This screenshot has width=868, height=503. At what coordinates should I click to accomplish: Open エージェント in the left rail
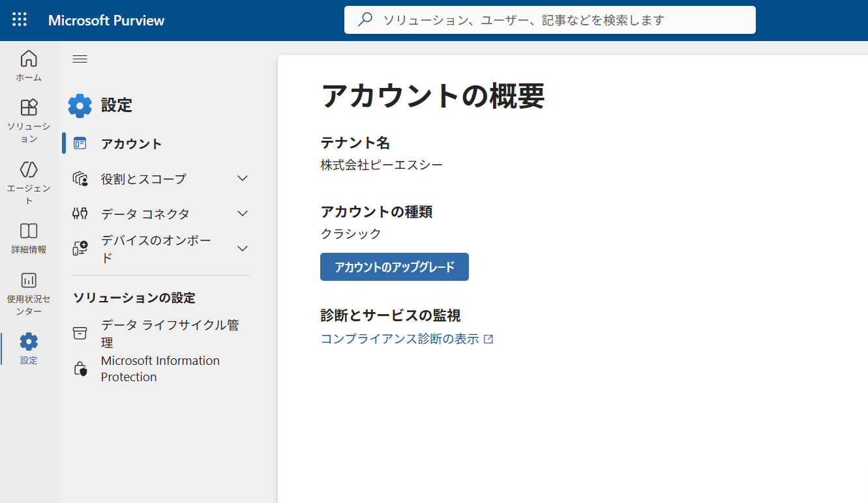(29, 182)
